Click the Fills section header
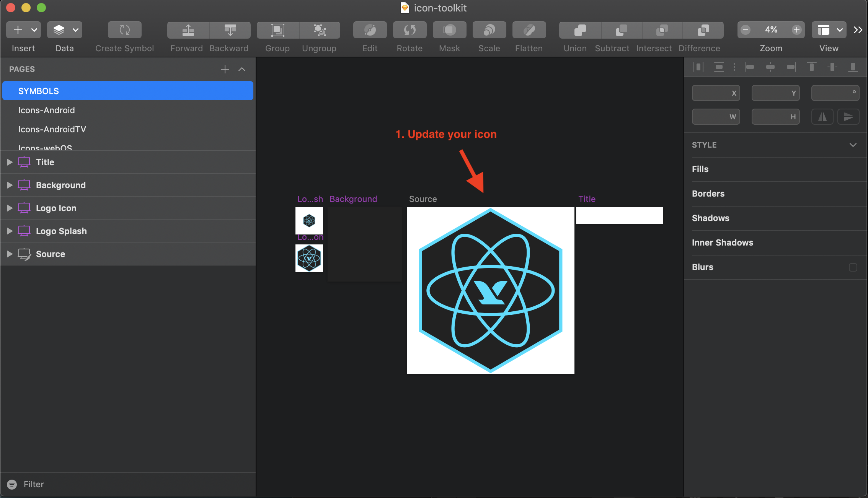The width and height of the screenshot is (868, 498). coord(700,169)
